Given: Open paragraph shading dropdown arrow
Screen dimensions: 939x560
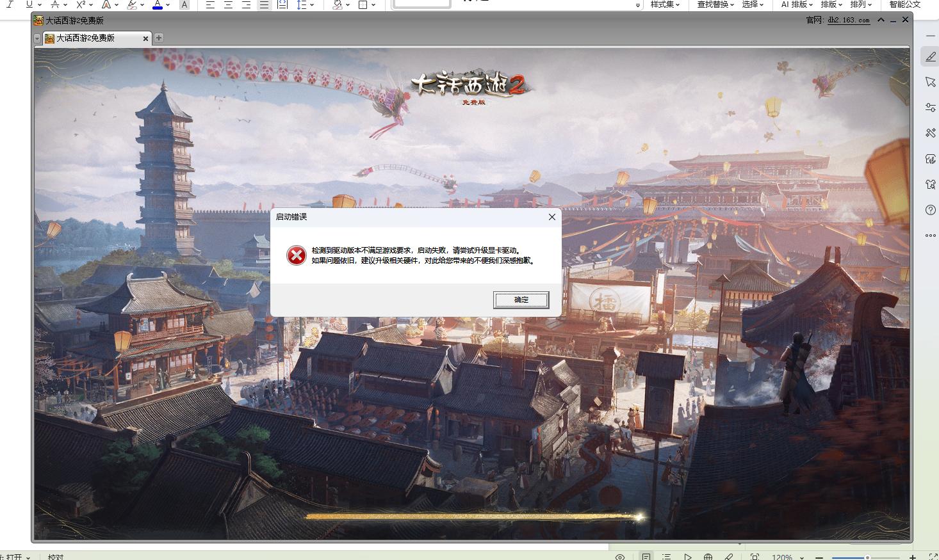Looking at the screenshot, I should tap(347, 5).
